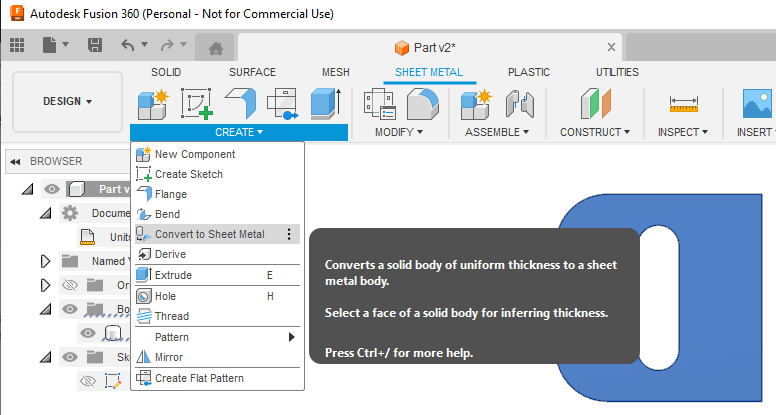The image size is (776, 415).
Task: Expand the Origin folder node
Action: [x=46, y=285]
